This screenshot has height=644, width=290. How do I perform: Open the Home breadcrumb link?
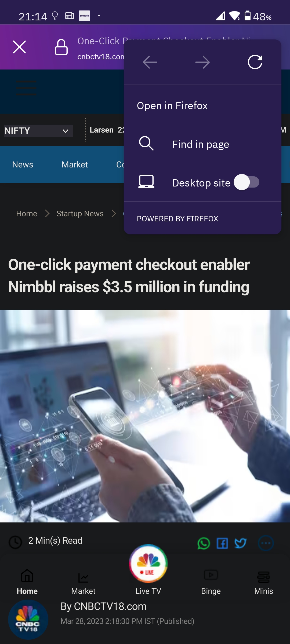(x=27, y=214)
